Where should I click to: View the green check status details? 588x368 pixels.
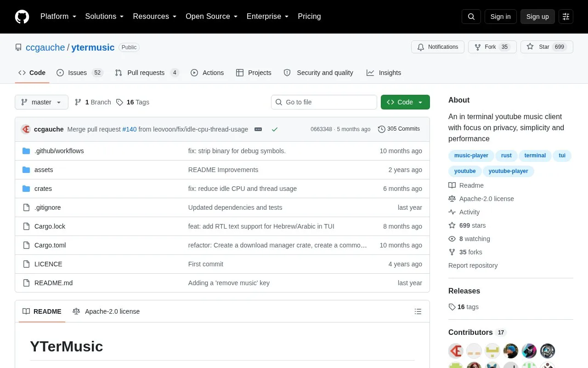(x=275, y=129)
